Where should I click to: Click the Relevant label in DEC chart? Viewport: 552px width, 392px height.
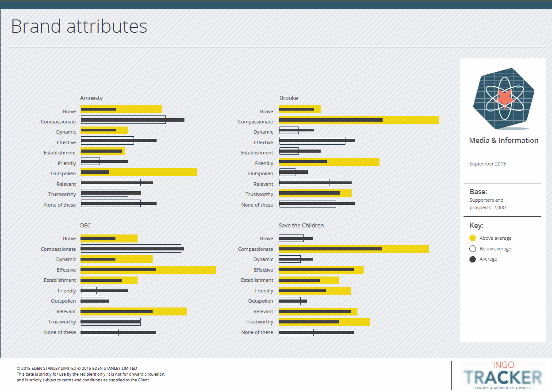[x=66, y=311]
